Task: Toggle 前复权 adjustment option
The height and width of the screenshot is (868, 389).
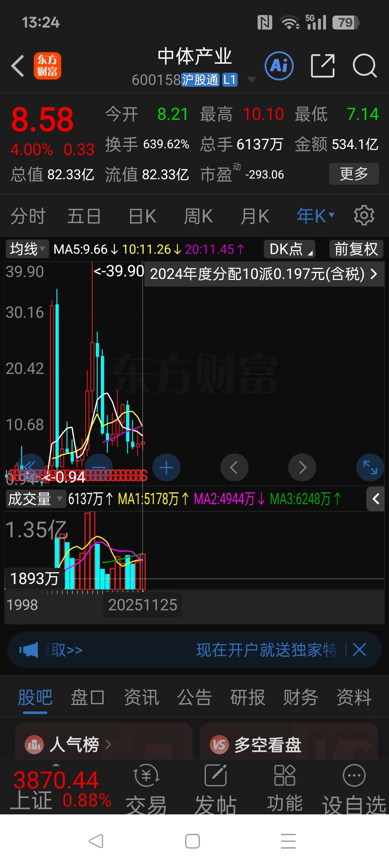Action: [x=356, y=249]
